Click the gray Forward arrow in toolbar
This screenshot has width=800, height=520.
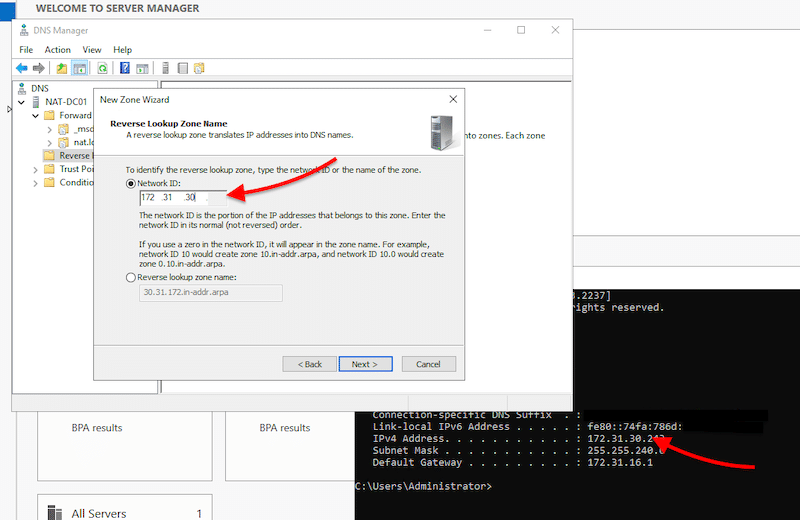(x=39, y=68)
